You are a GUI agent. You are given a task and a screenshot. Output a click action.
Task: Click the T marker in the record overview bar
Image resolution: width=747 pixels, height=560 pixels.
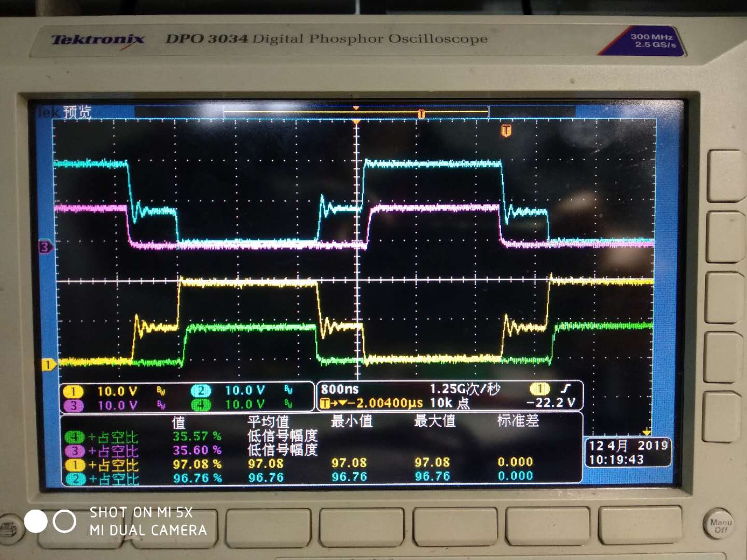pyautogui.click(x=421, y=114)
